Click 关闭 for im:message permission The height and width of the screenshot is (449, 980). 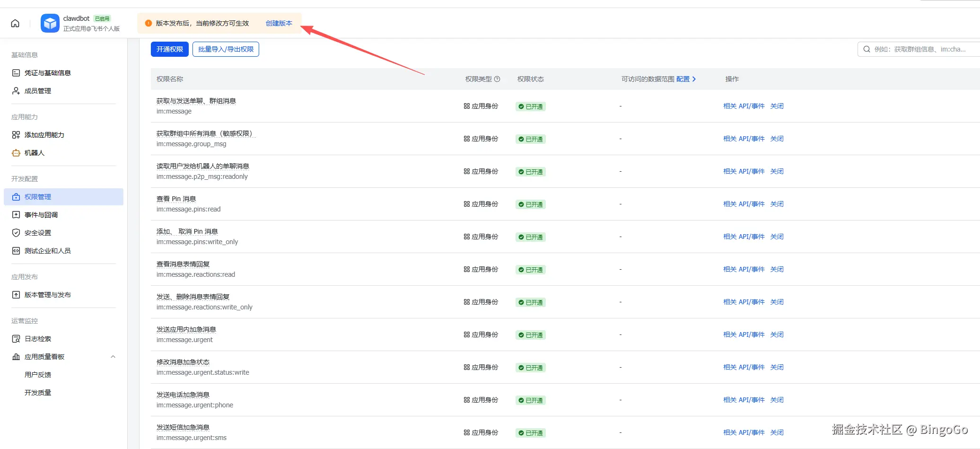click(777, 106)
